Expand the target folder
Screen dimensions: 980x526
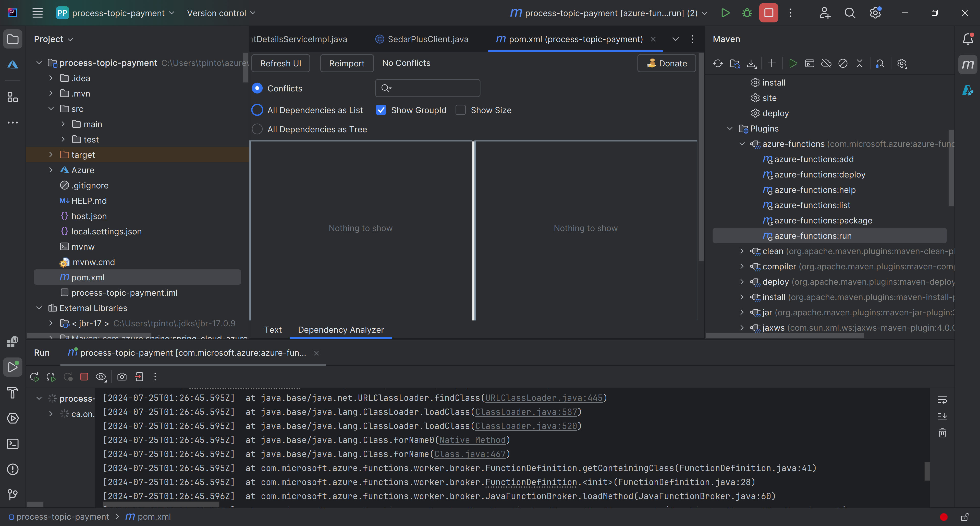pyautogui.click(x=51, y=154)
